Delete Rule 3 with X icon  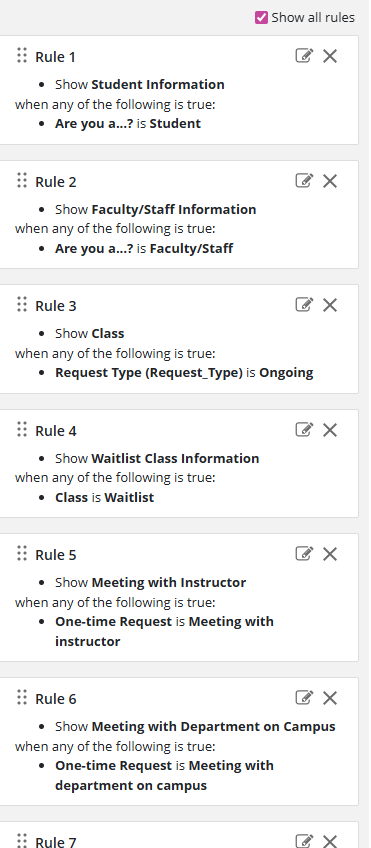(x=330, y=305)
